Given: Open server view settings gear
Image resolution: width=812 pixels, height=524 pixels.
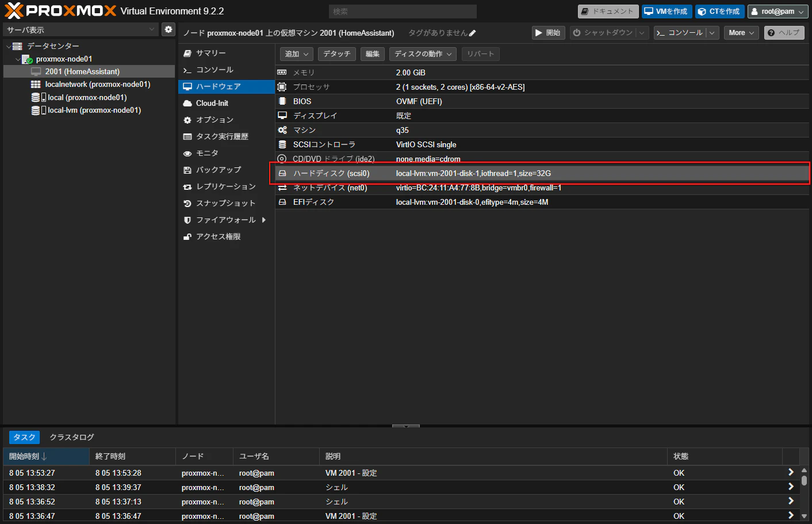Looking at the screenshot, I should (168, 29).
